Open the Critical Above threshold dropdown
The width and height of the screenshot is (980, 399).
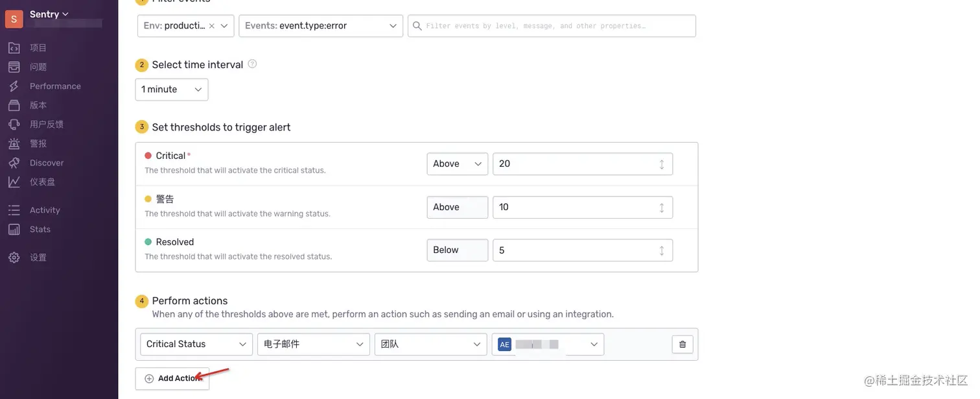[x=457, y=164]
